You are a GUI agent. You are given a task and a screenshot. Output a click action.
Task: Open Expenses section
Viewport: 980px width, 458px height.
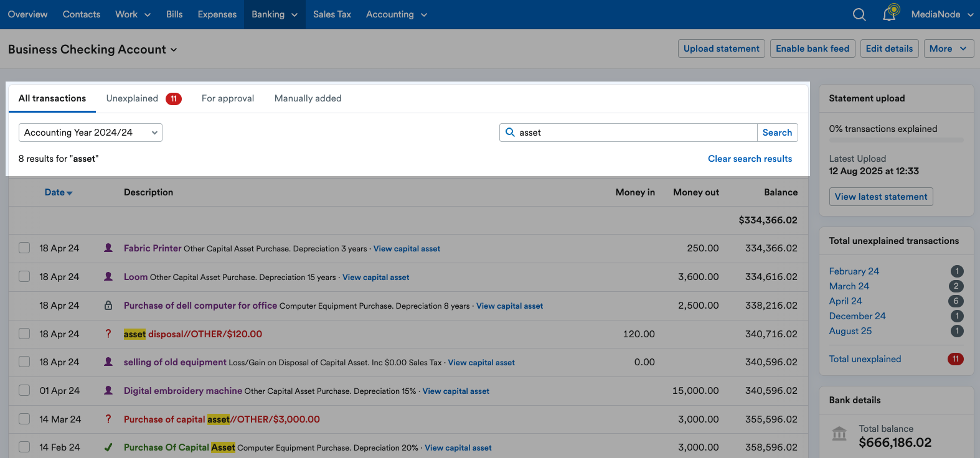tap(217, 14)
